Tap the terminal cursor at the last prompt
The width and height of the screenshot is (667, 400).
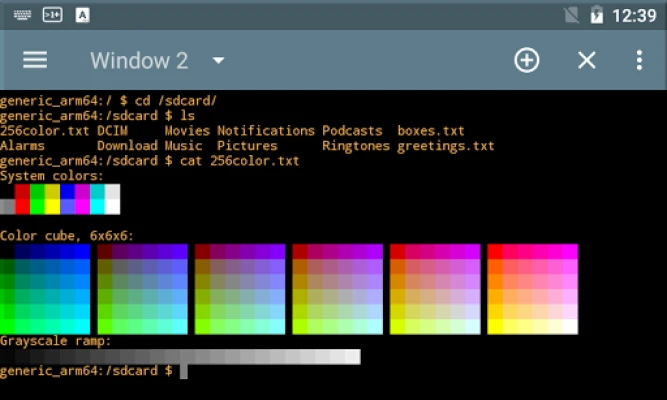click(x=184, y=371)
